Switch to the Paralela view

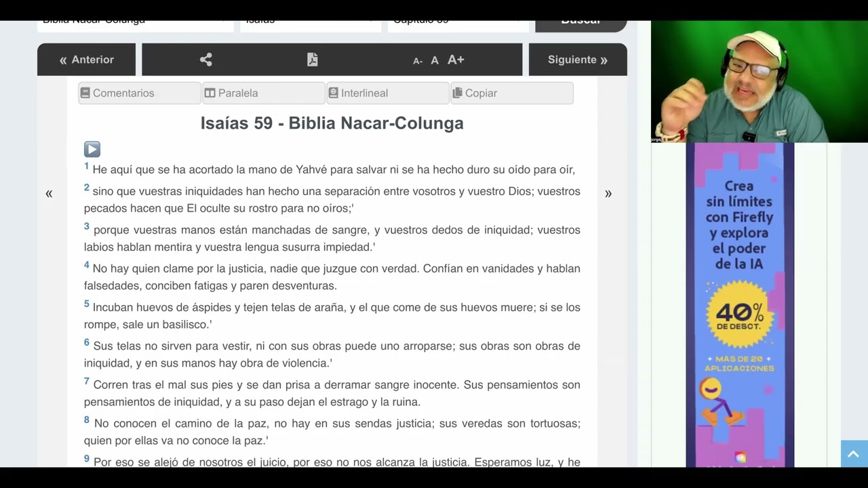tap(263, 93)
